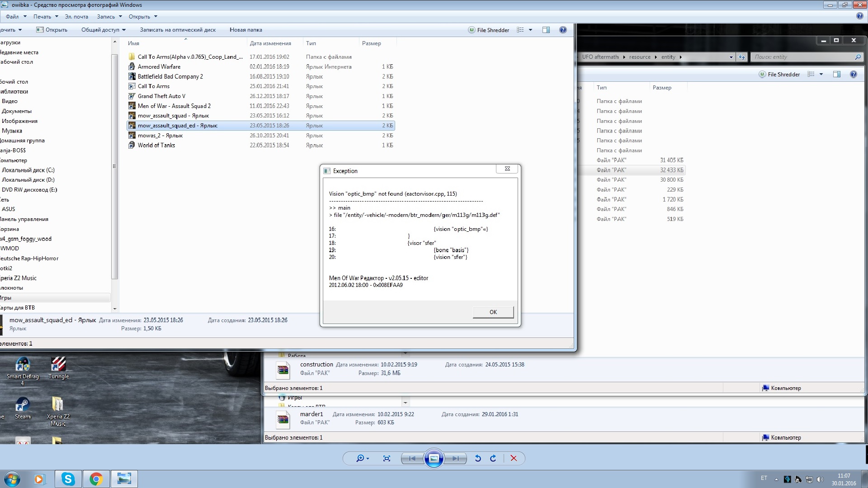Click Новая папка button

245,30
